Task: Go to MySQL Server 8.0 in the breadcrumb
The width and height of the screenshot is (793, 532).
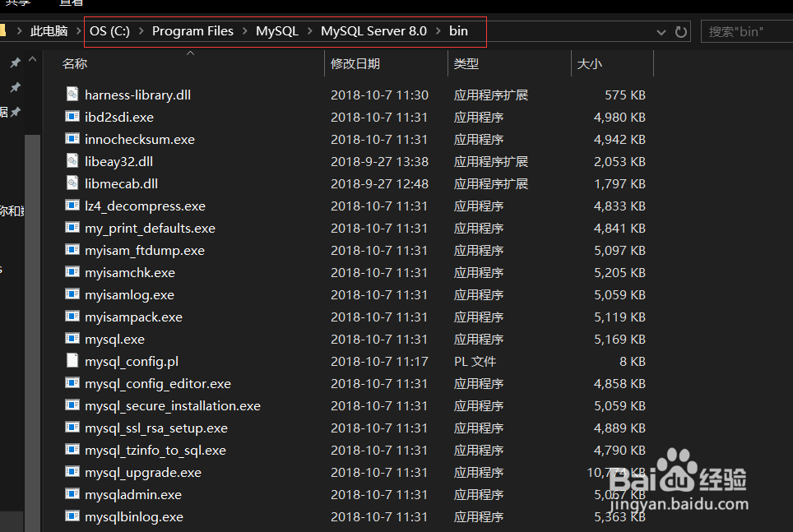Action: tap(373, 31)
